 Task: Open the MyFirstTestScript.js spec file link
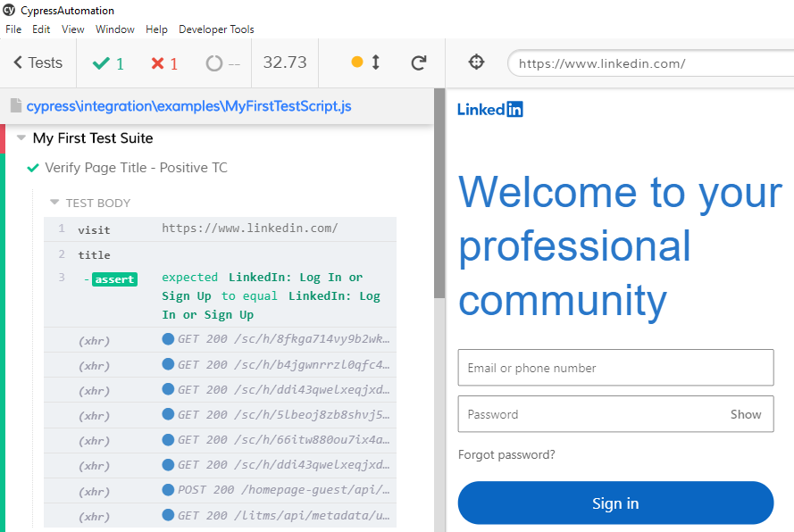(188, 106)
